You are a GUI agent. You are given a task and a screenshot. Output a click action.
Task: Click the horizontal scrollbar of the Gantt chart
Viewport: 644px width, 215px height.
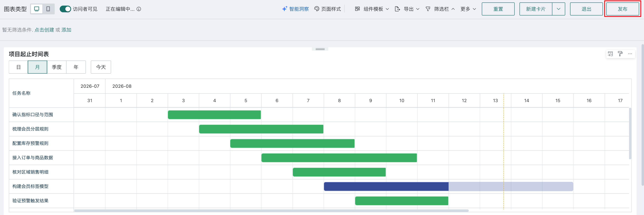point(271,211)
